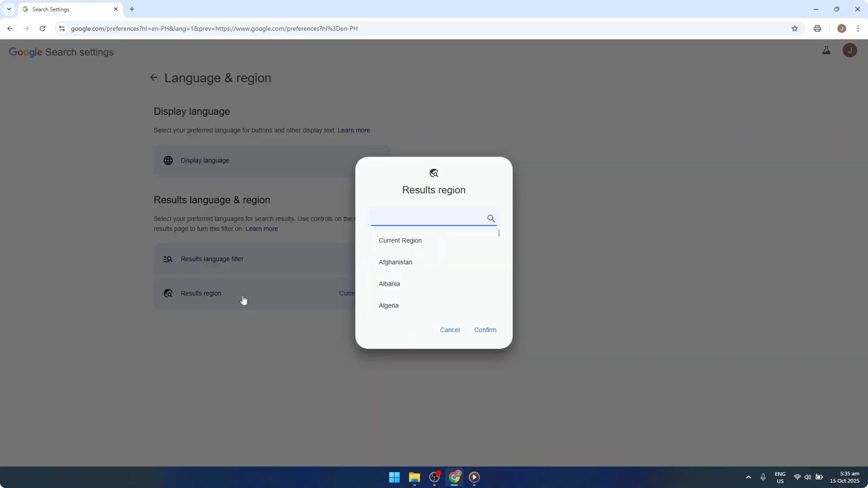Reload the page

42,29
